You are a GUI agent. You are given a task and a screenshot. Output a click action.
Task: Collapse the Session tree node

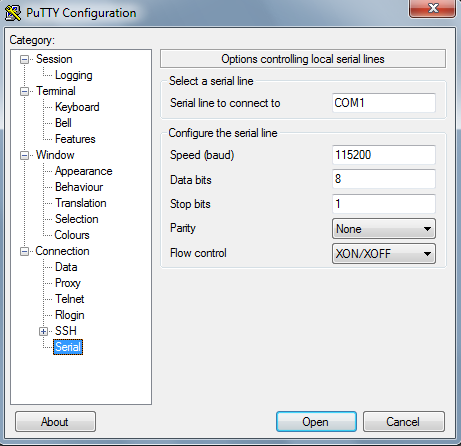coord(24,60)
